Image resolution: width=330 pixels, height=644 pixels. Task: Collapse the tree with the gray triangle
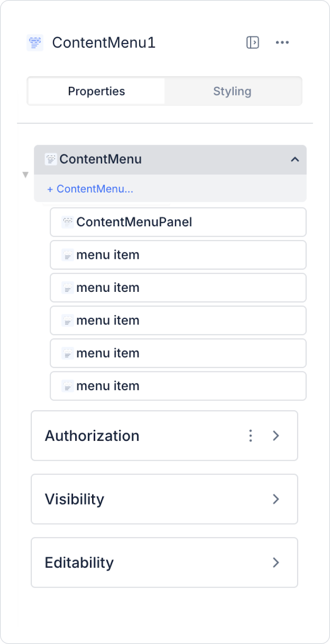[25, 175]
